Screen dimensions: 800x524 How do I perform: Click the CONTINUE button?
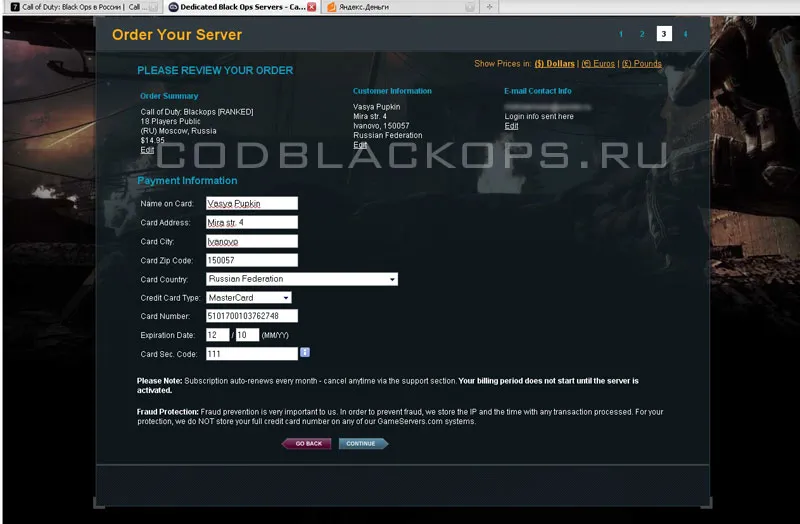[363, 443]
